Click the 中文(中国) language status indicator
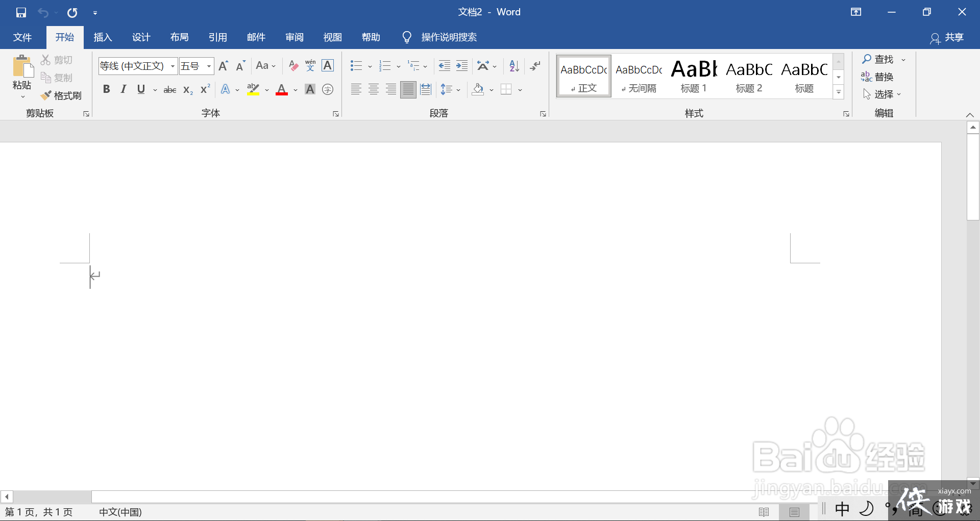This screenshot has width=980, height=521. [120, 512]
